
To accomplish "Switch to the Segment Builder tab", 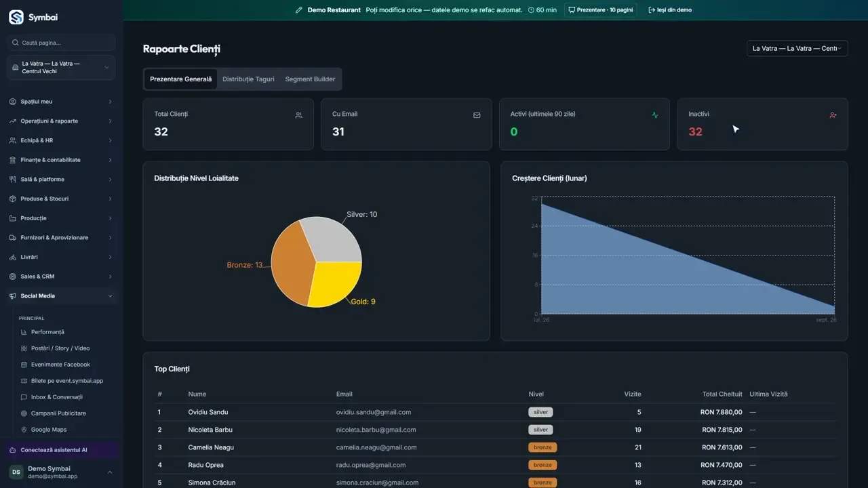I will pyautogui.click(x=310, y=79).
